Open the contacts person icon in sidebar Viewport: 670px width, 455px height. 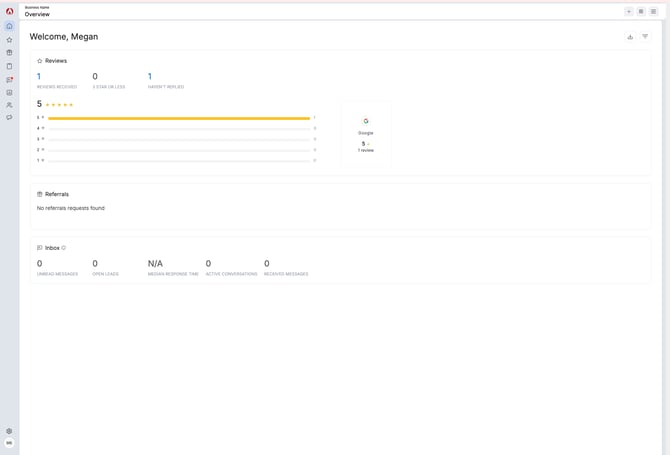pyautogui.click(x=9, y=105)
